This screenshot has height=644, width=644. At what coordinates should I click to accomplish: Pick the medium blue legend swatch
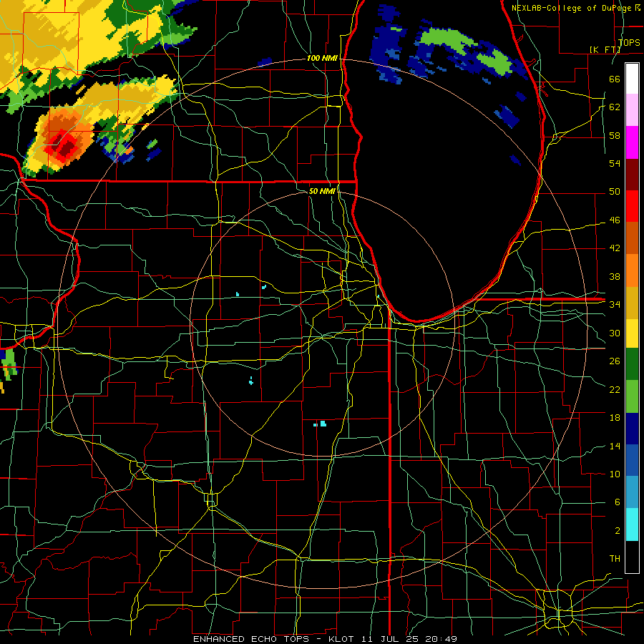click(632, 459)
